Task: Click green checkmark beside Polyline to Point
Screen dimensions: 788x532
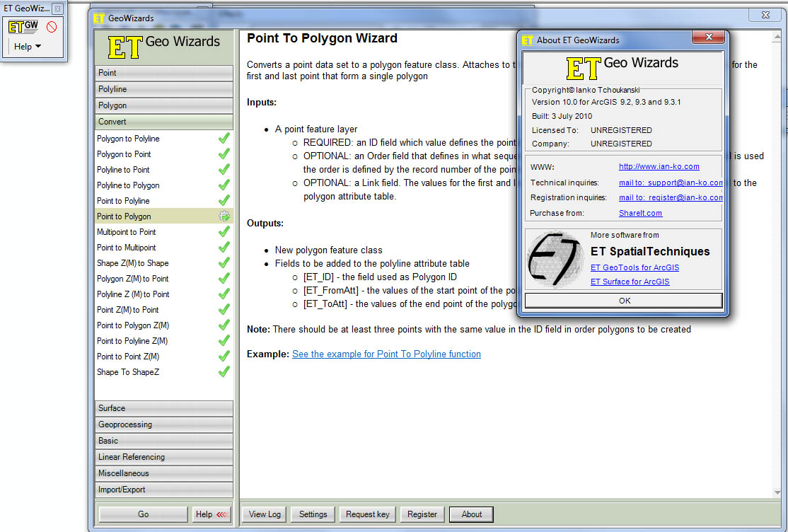Action: coord(224,170)
